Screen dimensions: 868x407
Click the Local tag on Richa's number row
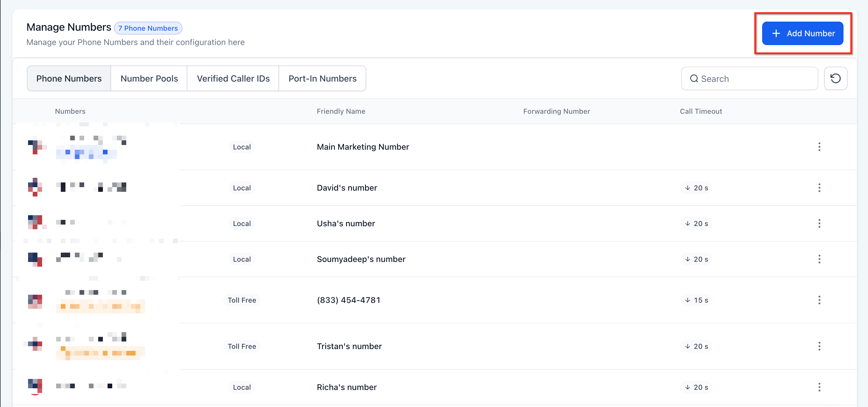click(242, 387)
